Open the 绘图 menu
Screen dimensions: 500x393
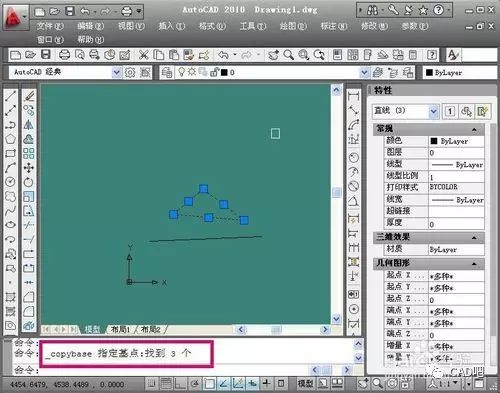coord(293,26)
